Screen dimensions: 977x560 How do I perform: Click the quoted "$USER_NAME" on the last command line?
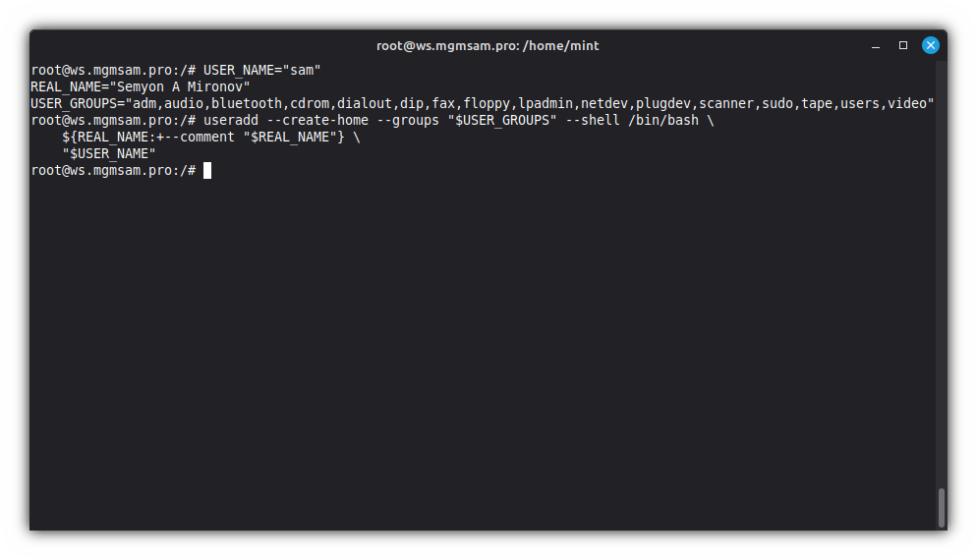click(x=109, y=153)
